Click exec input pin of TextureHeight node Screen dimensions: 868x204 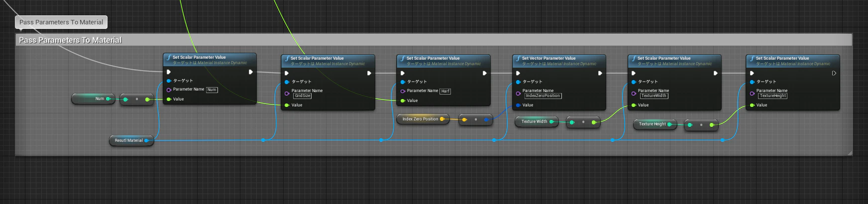click(x=752, y=73)
